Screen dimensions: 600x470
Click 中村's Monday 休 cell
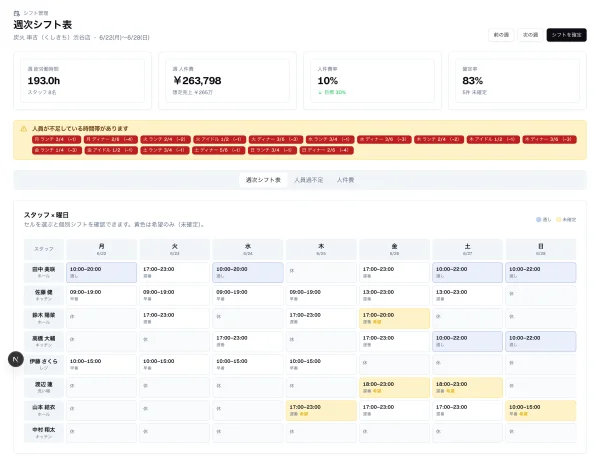point(101,433)
